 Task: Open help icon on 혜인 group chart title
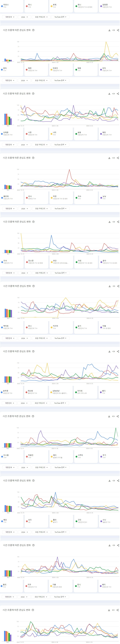pyautogui.click(x=34, y=545)
